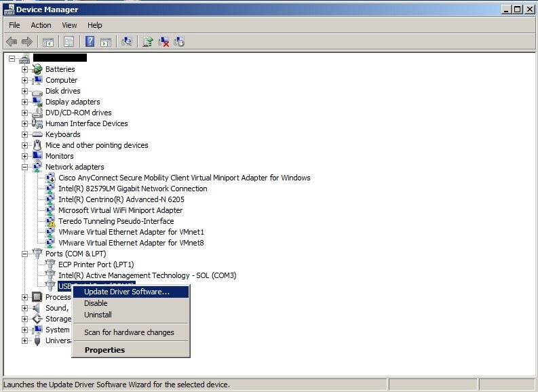Click Disable device toolbar icon (down arrow)
This screenshot has width=538, height=392.
(x=179, y=42)
